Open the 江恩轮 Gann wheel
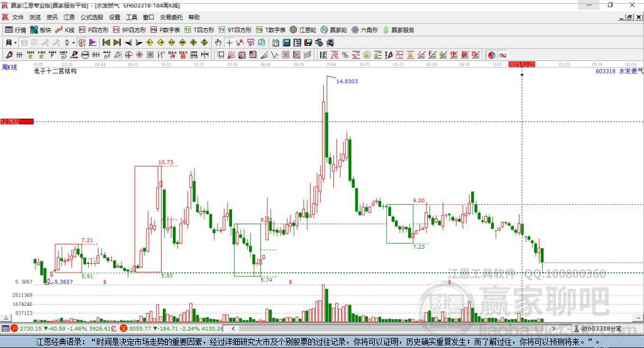644x348 pixels. (x=303, y=30)
